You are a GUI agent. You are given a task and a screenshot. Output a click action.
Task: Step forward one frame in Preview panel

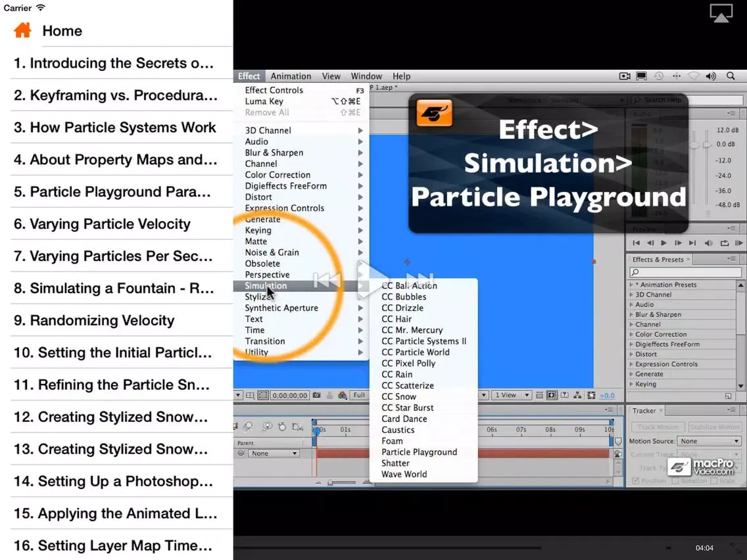(x=678, y=243)
